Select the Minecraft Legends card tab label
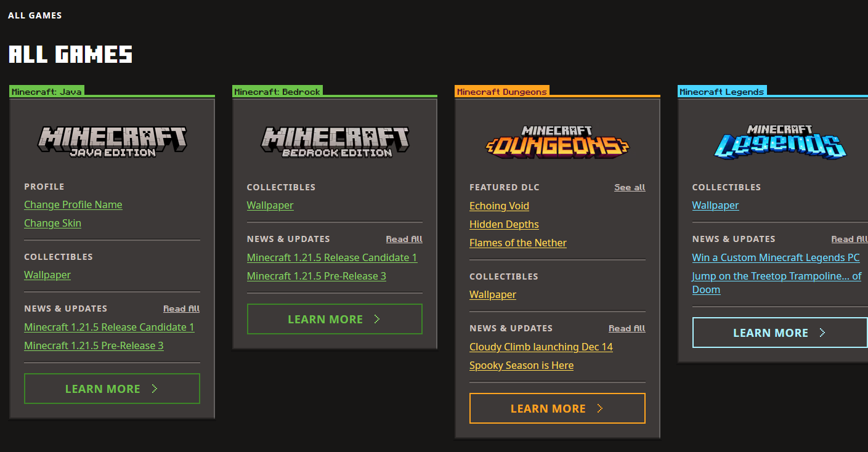 pyautogui.click(x=722, y=92)
